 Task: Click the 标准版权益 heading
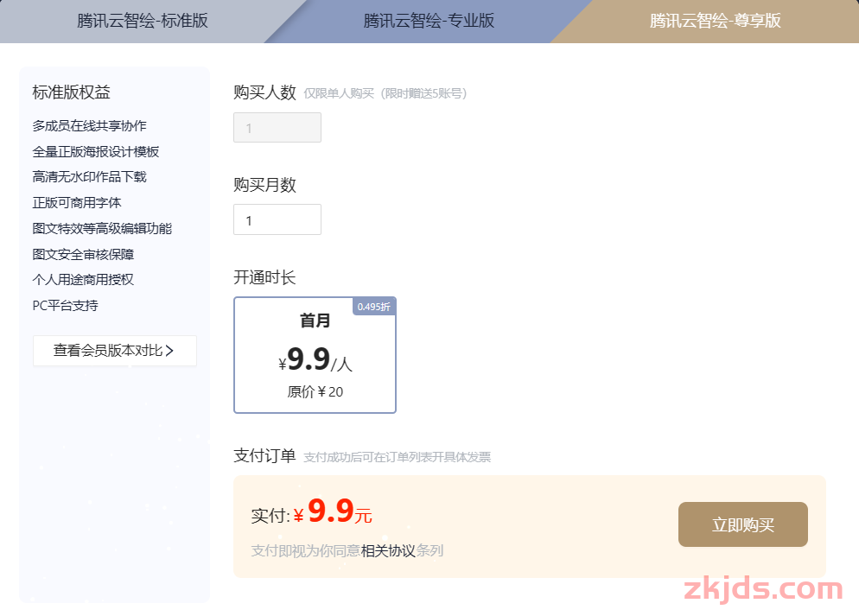71,92
